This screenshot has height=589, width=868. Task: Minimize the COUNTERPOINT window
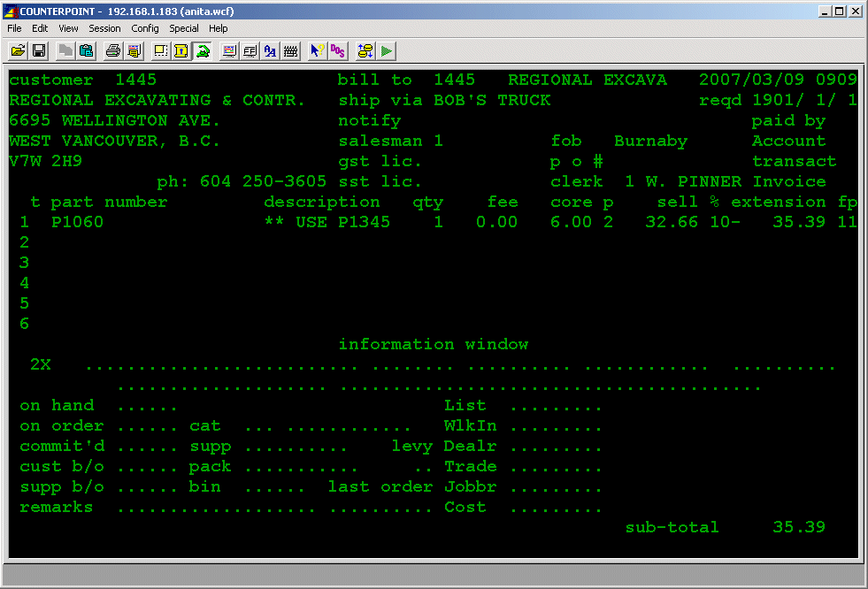825,11
